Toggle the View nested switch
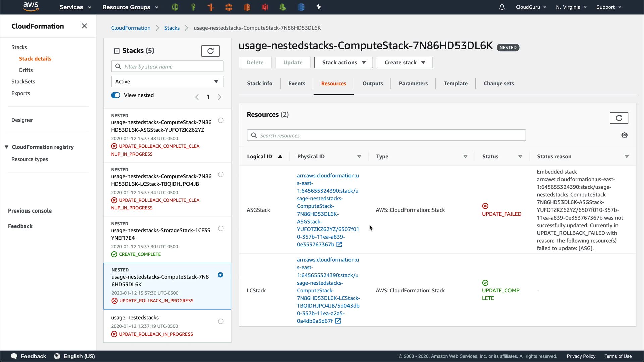Viewport: 644px width, 362px height. 116,95
